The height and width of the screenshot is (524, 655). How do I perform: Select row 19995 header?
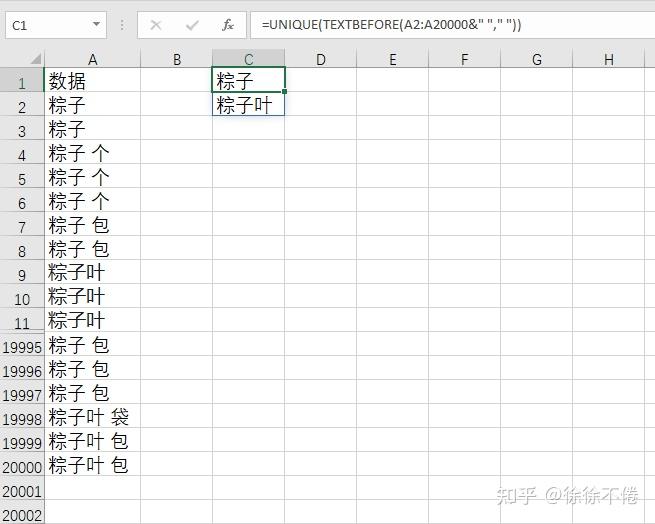(x=22, y=346)
